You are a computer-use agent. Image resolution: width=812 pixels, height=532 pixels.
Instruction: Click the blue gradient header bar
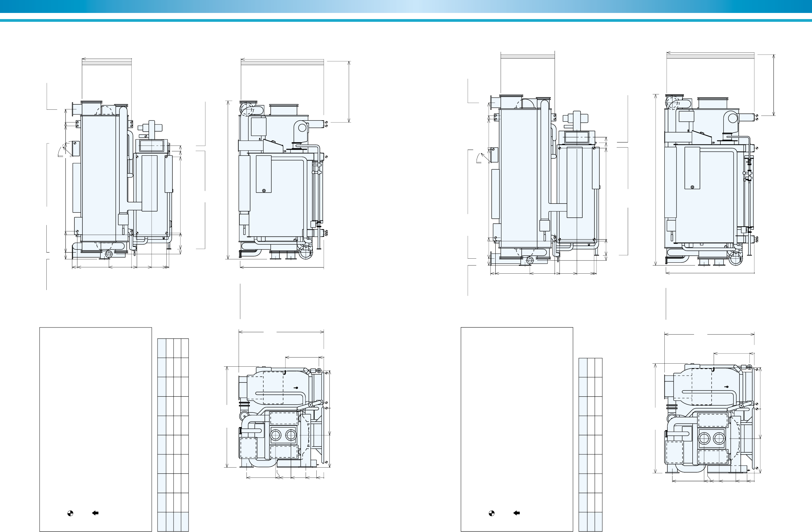(x=406, y=6)
